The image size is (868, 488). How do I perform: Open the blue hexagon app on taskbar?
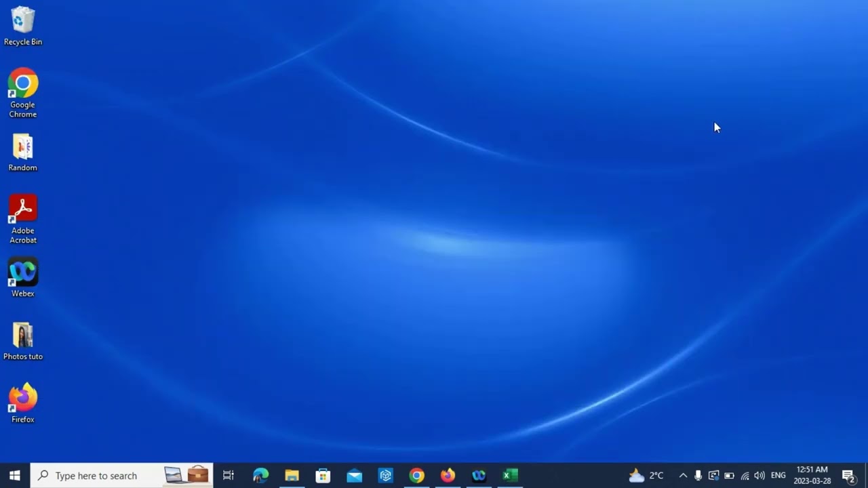pyautogui.click(x=385, y=475)
